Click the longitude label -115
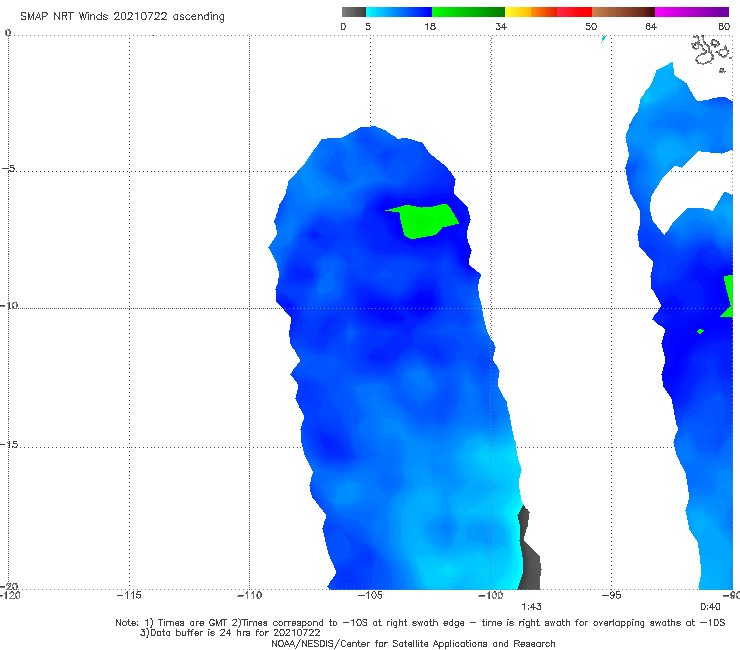Viewport: 740px width, 650px height. pyautogui.click(x=129, y=595)
